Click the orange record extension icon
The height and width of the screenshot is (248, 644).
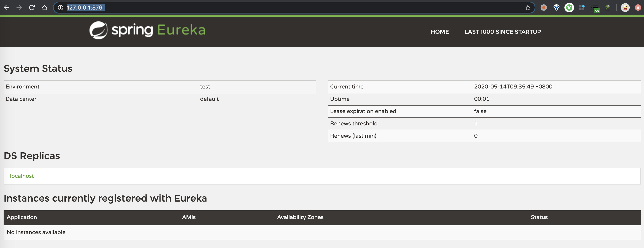pyautogui.click(x=544, y=8)
